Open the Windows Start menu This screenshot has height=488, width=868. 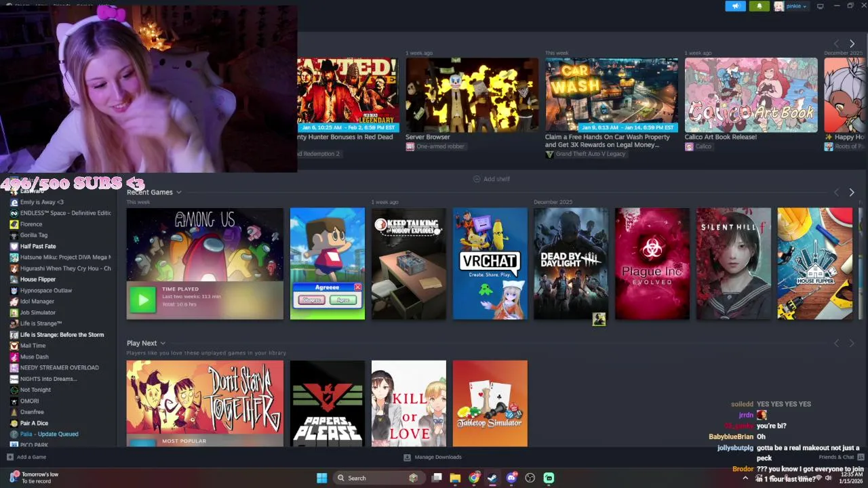pos(321,478)
